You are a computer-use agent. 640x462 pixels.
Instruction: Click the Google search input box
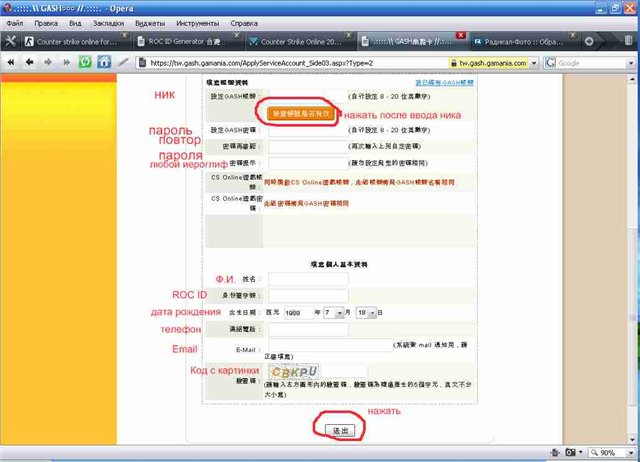pos(591,63)
